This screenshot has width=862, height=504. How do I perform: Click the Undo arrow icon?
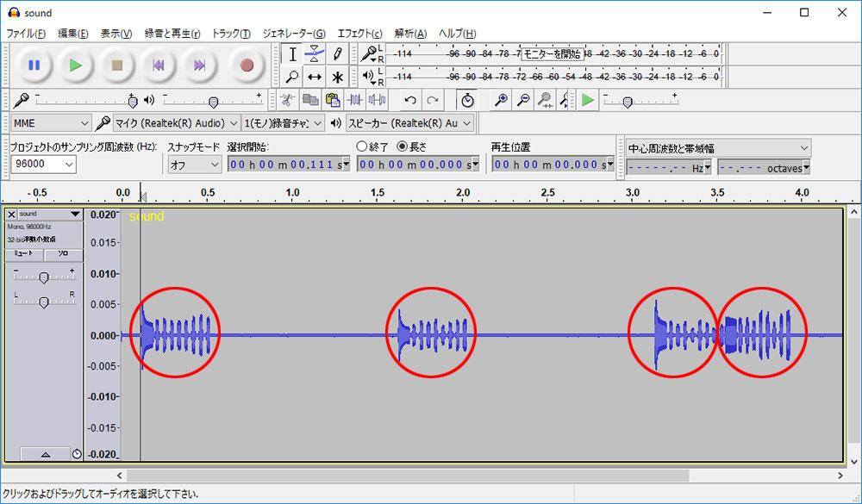click(410, 100)
